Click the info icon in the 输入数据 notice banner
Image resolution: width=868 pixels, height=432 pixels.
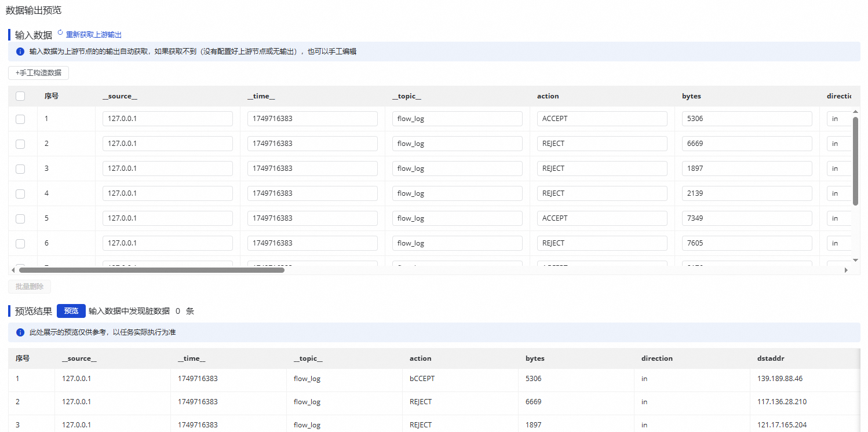point(20,52)
